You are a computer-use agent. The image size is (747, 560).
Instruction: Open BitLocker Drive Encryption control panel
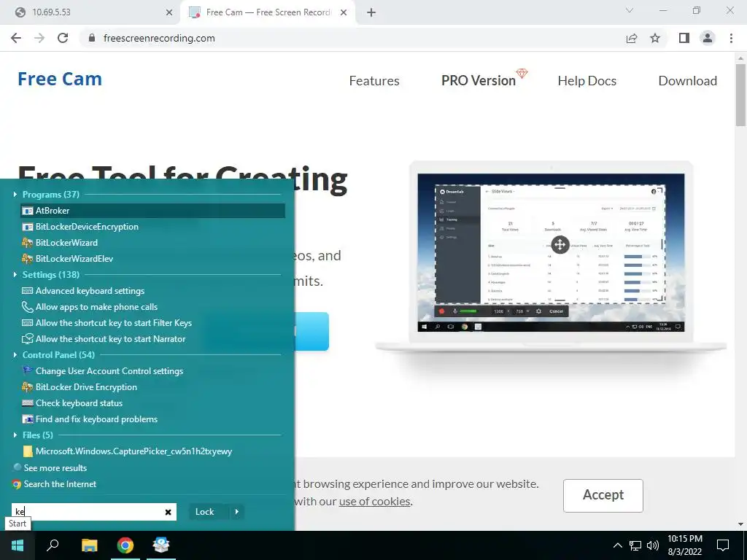(x=152, y=387)
